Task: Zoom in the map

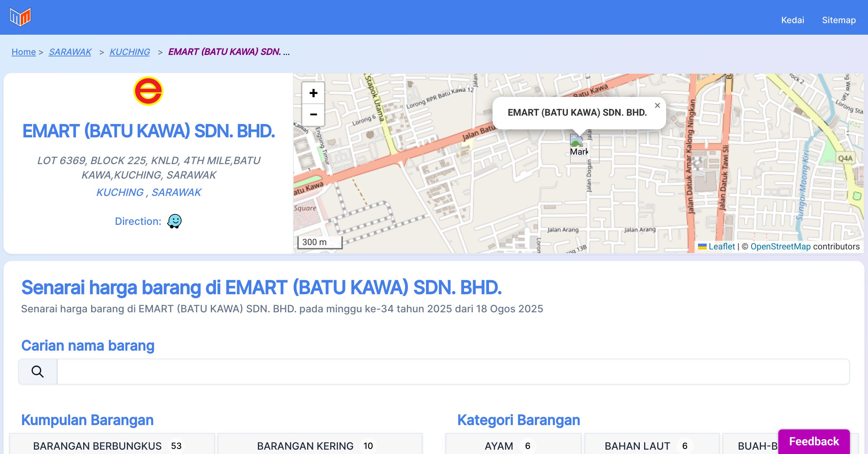Action: point(313,93)
